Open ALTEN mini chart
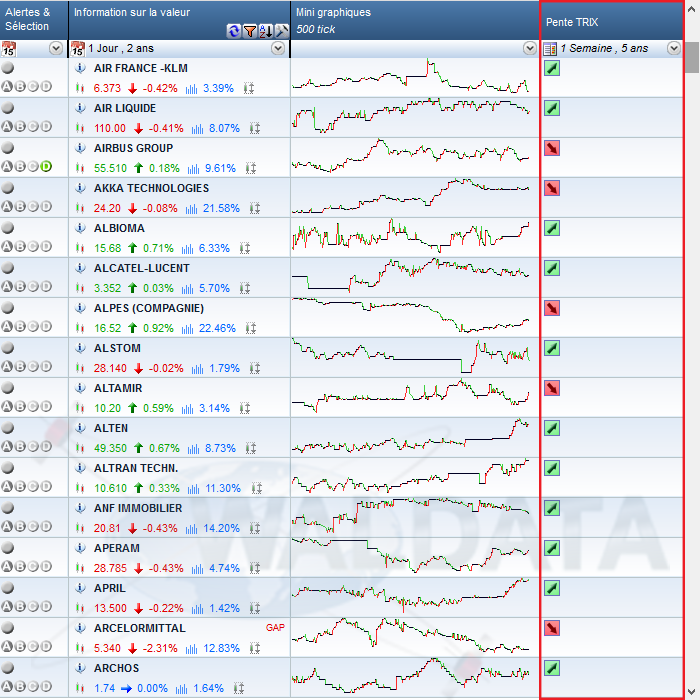Viewport: 700px width, 700px height. [411, 435]
